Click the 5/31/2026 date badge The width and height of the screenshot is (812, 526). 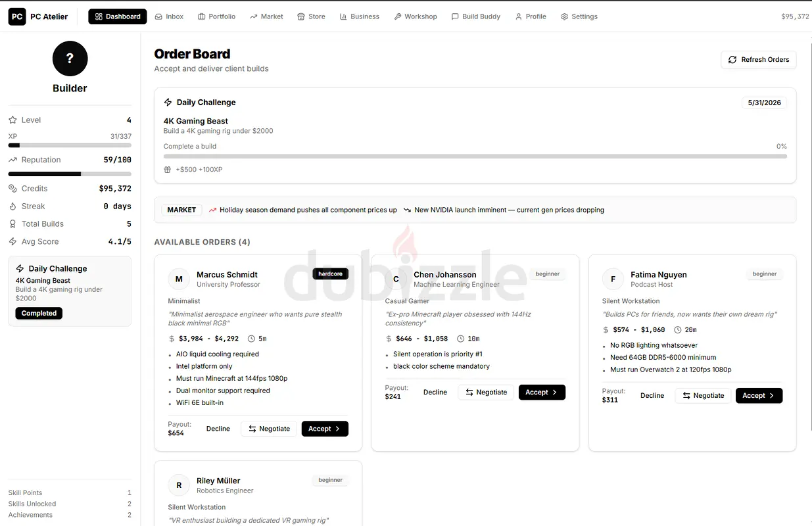pyautogui.click(x=764, y=103)
